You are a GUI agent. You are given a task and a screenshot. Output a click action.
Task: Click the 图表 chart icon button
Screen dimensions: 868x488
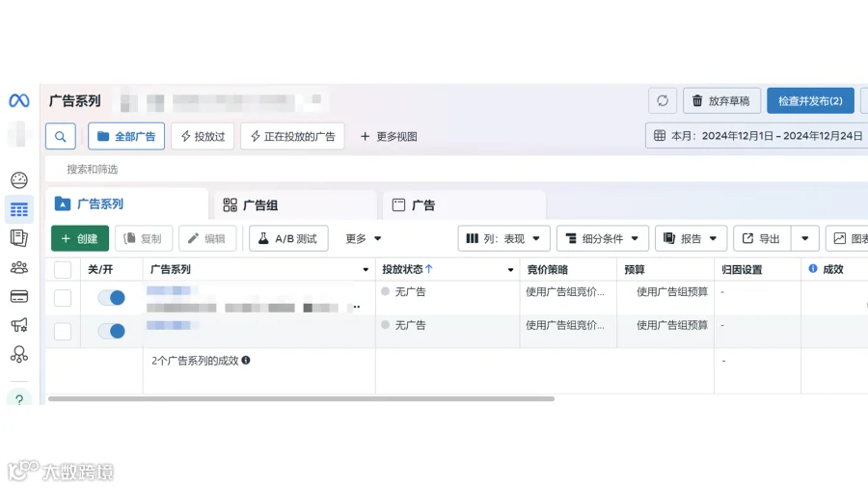point(848,238)
